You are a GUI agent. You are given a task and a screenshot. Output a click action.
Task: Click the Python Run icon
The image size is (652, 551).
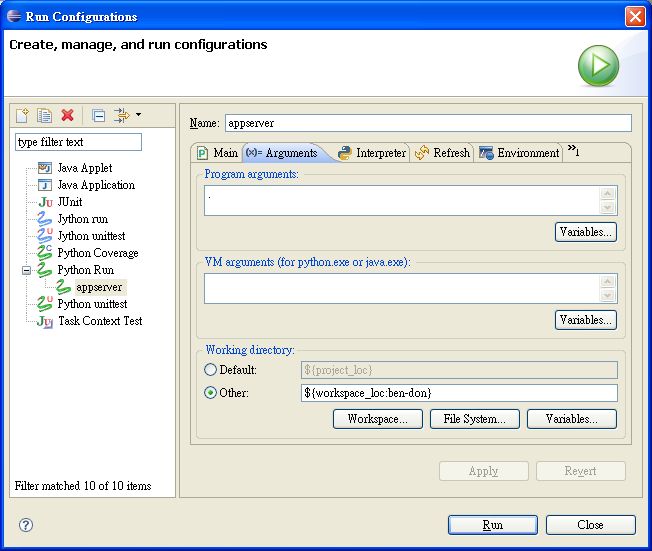pyautogui.click(x=44, y=270)
